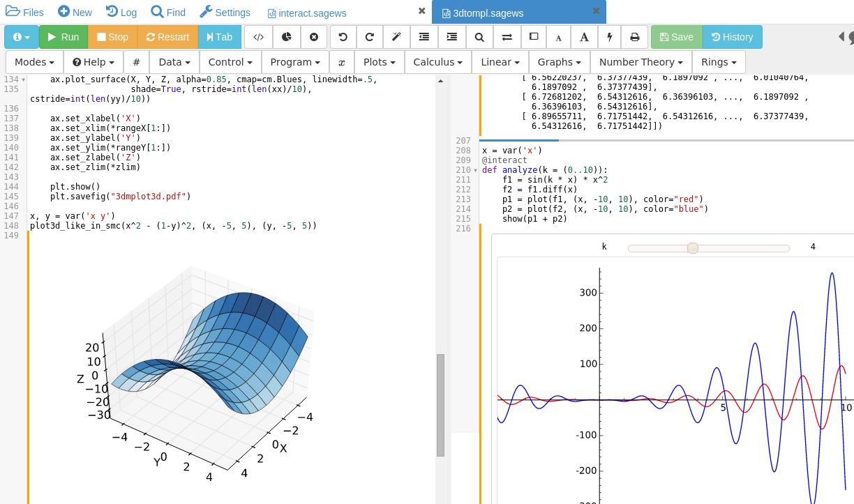Click the x variable button
The height and width of the screenshot is (504, 854).
tap(342, 62)
